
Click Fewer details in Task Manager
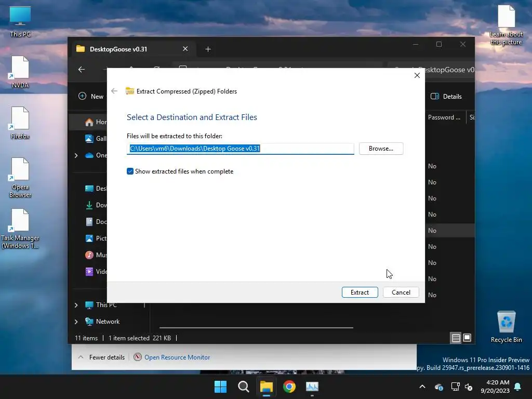click(x=101, y=357)
